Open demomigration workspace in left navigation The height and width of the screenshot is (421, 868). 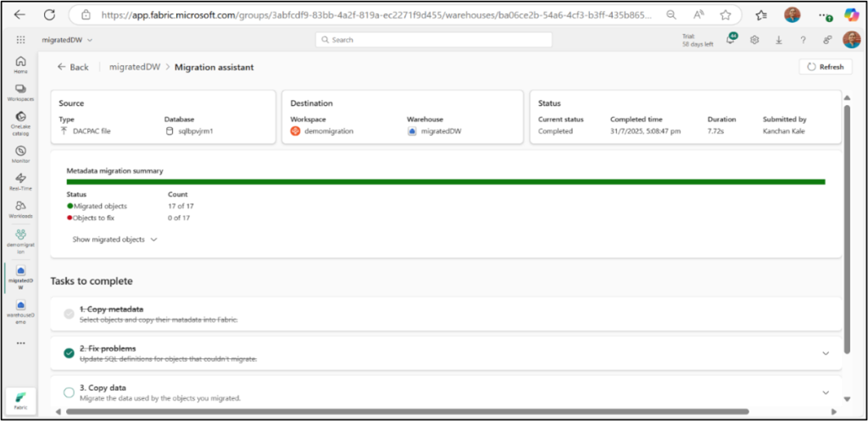click(20, 241)
